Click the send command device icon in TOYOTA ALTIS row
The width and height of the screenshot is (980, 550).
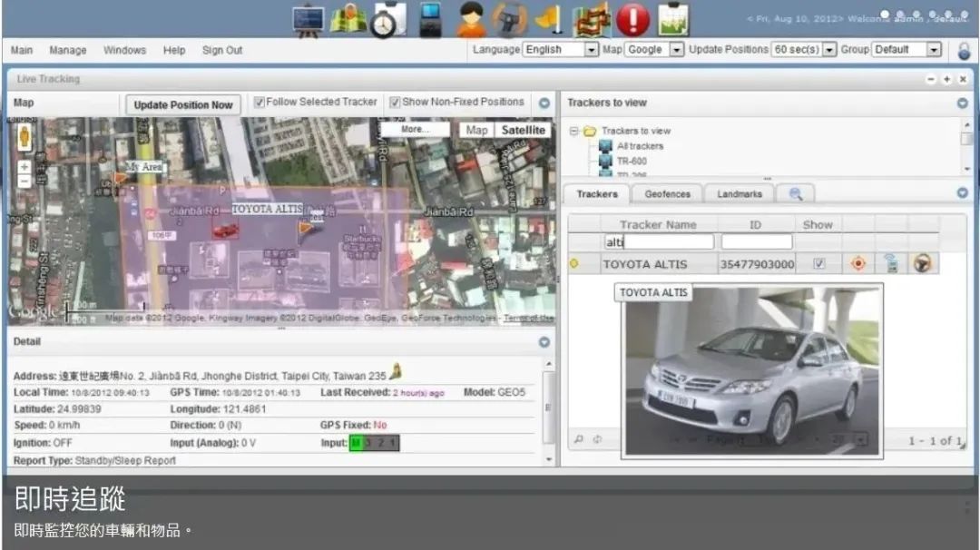click(x=891, y=264)
